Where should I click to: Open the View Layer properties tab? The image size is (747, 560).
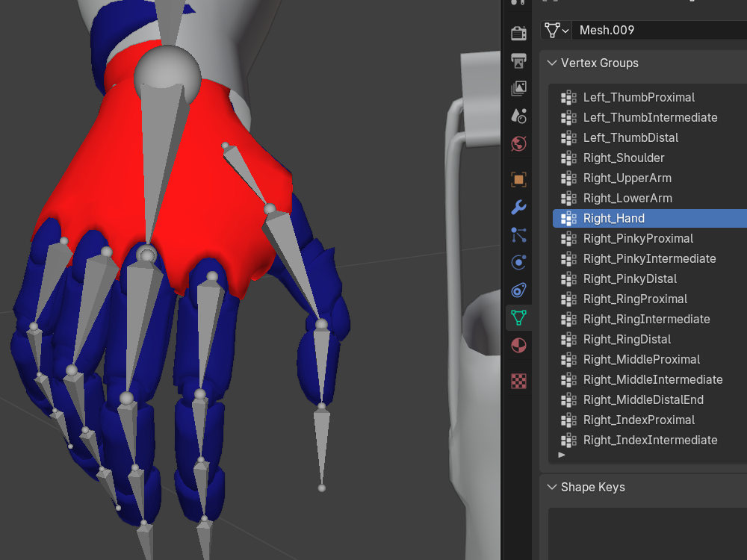coord(518,88)
